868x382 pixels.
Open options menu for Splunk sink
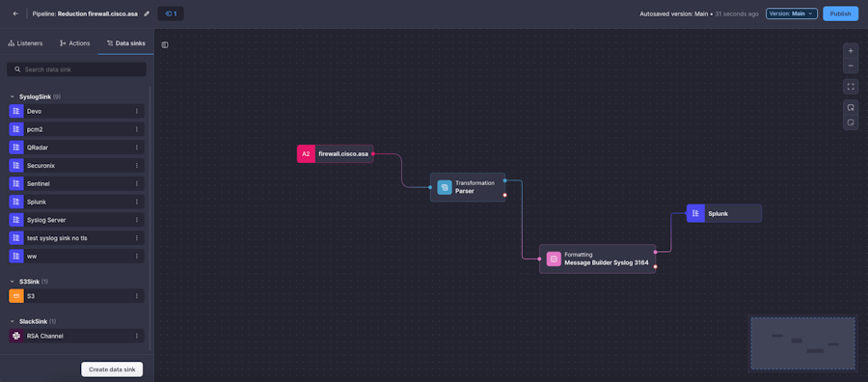137,202
